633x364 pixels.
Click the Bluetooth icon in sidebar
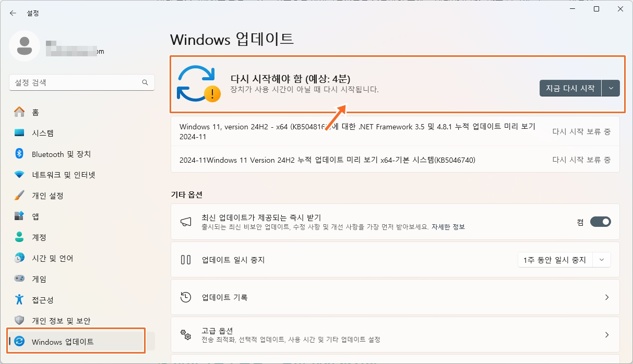(x=19, y=154)
